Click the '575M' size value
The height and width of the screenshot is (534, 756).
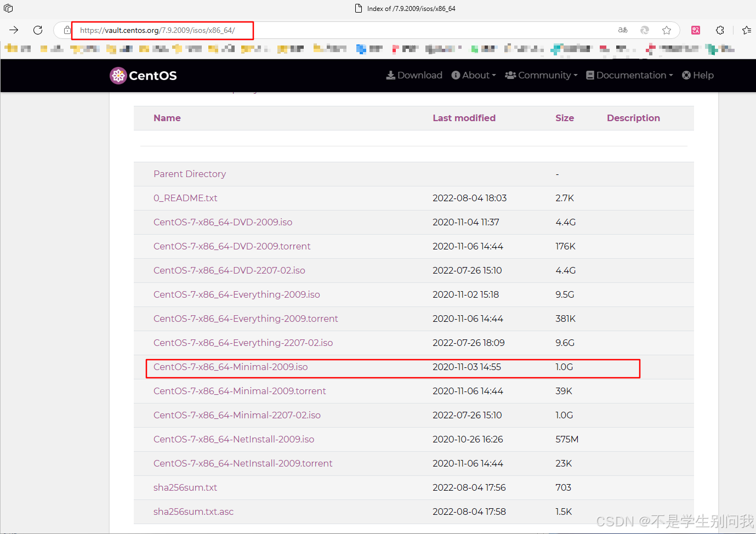point(567,439)
